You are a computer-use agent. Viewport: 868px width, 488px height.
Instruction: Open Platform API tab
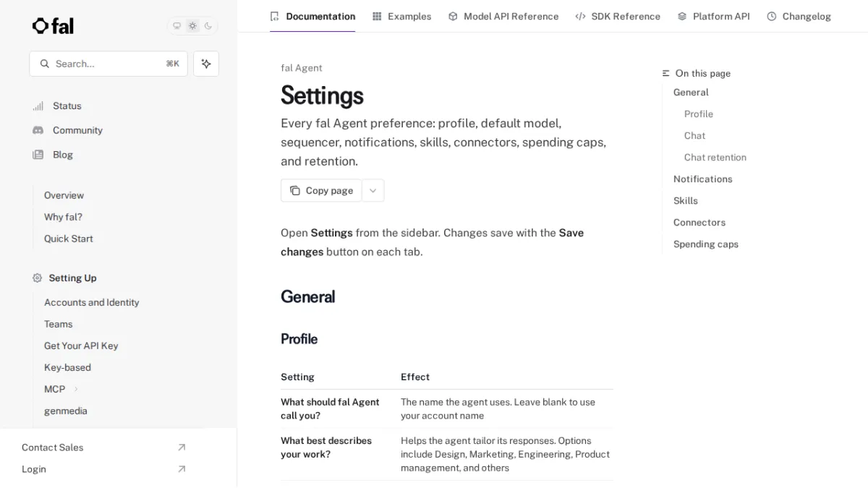click(x=713, y=16)
